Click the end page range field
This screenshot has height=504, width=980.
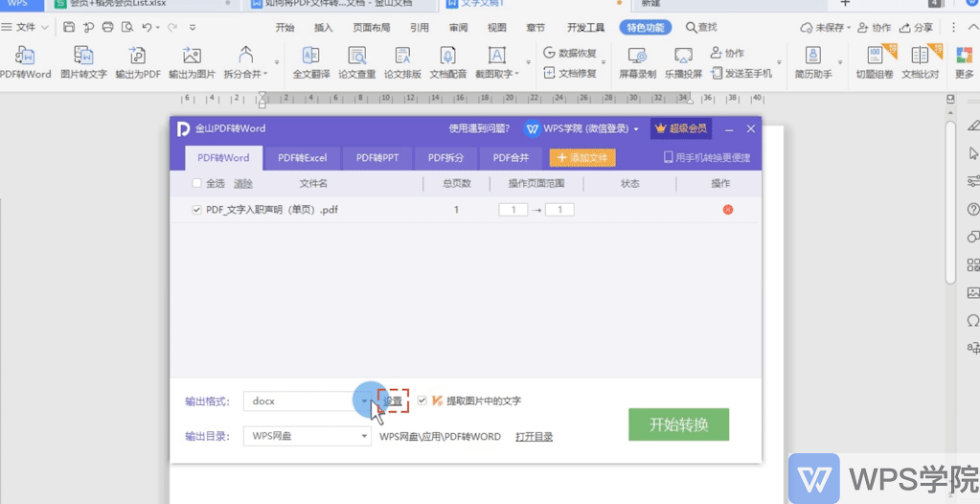tap(559, 210)
